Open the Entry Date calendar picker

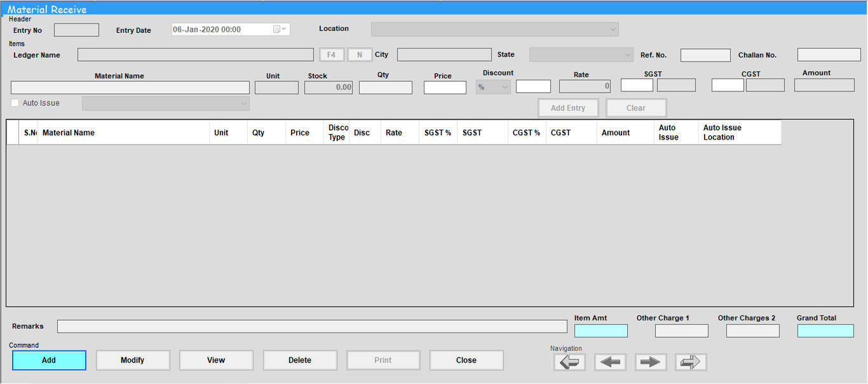coord(279,29)
